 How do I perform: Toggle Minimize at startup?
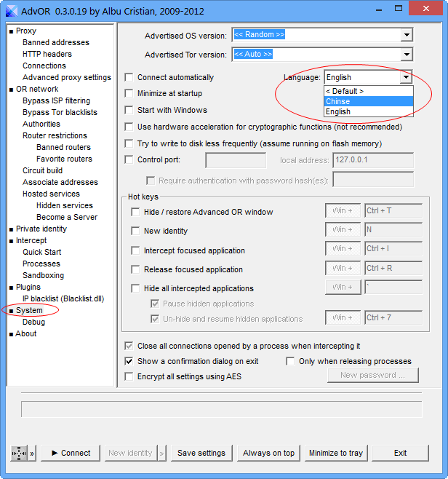coord(129,93)
